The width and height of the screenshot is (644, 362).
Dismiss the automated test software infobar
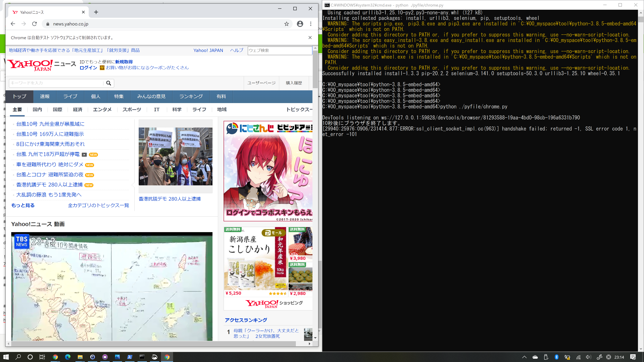310,38
